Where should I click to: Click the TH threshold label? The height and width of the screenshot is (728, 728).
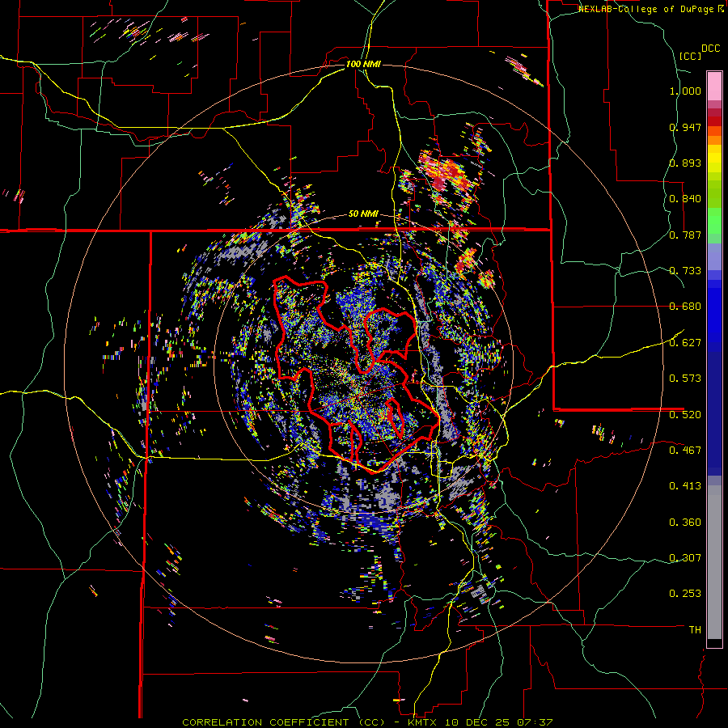(695, 629)
